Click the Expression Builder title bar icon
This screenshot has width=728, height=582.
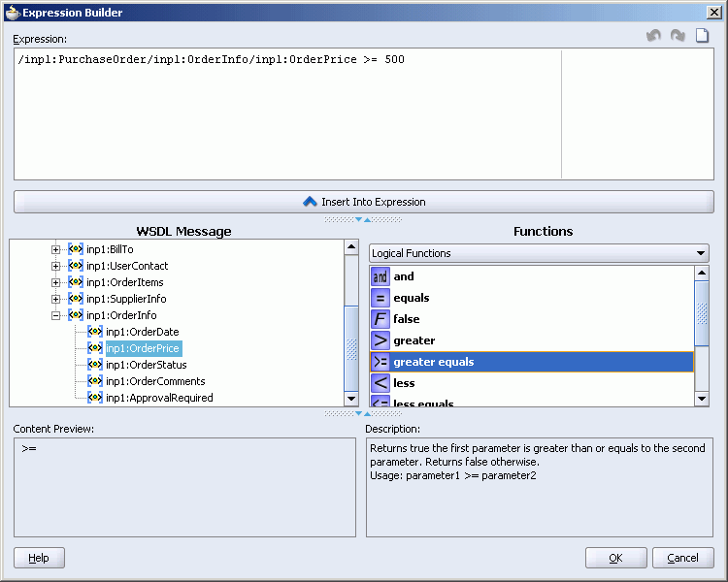click(13, 13)
